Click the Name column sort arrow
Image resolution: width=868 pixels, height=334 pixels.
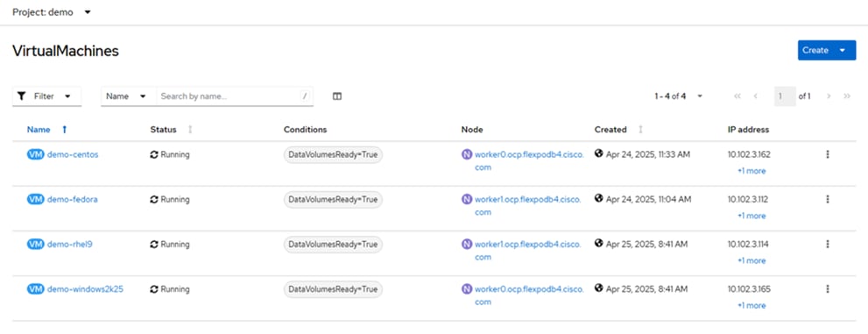[64, 130]
